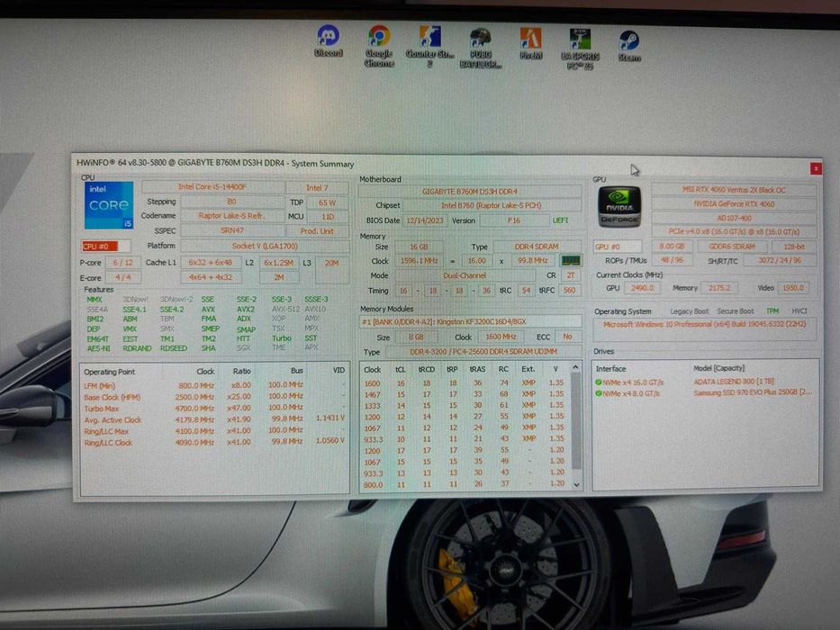Click the SRN47 SSPEC value
The height and width of the screenshot is (630, 840).
[232, 231]
